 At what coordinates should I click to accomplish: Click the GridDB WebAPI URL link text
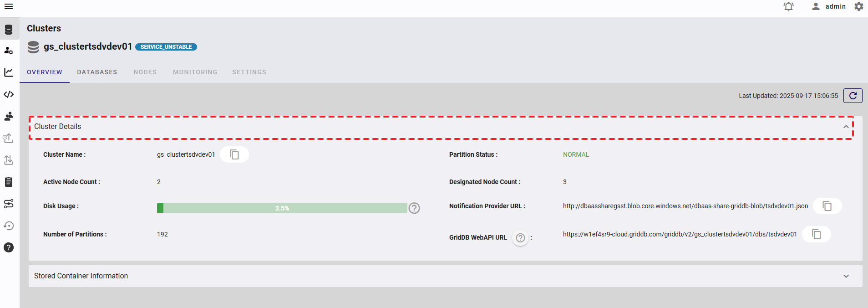[x=680, y=234]
